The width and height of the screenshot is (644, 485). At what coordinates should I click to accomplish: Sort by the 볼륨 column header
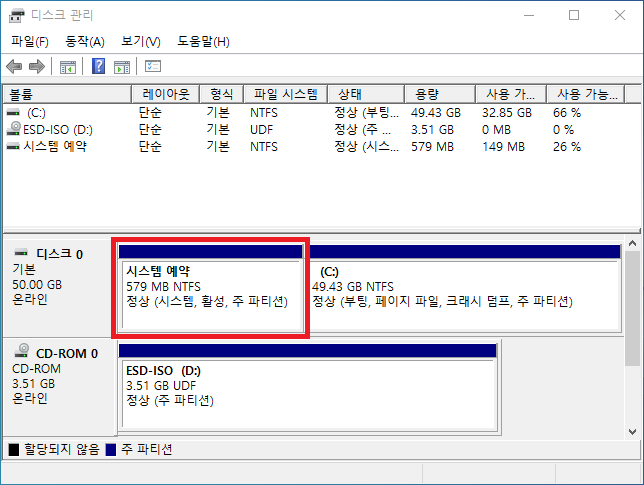(x=67, y=94)
